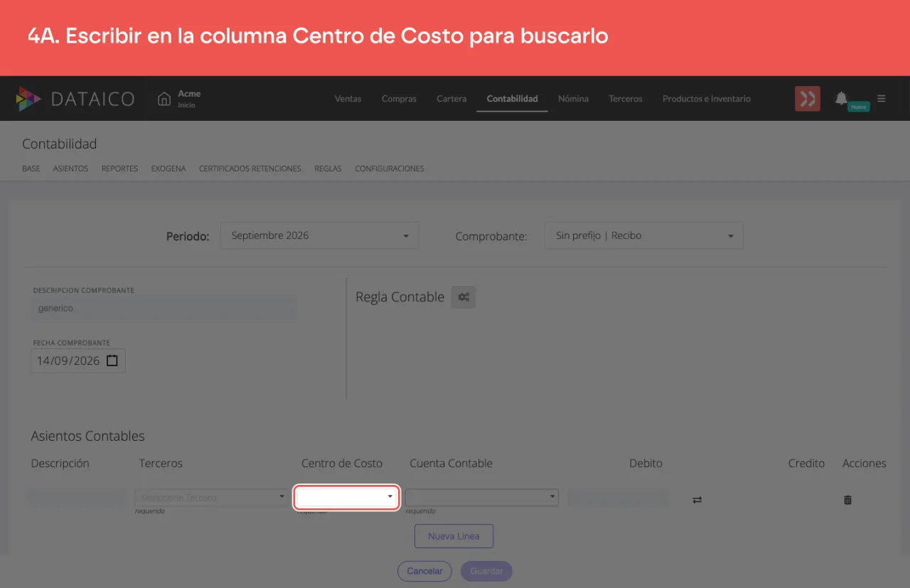The width and height of the screenshot is (910, 588).
Task: Open Productos e Inventario menu
Action: pos(707,99)
